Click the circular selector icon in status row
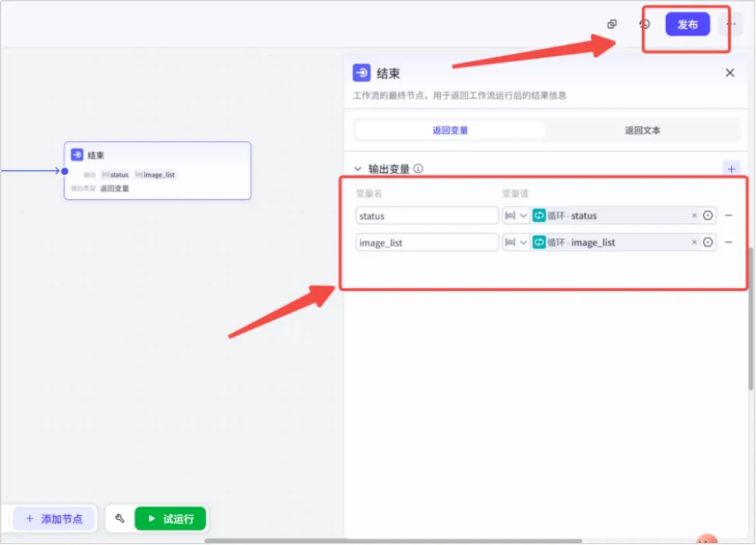Image resolution: width=756 pixels, height=545 pixels. (x=708, y=215)
